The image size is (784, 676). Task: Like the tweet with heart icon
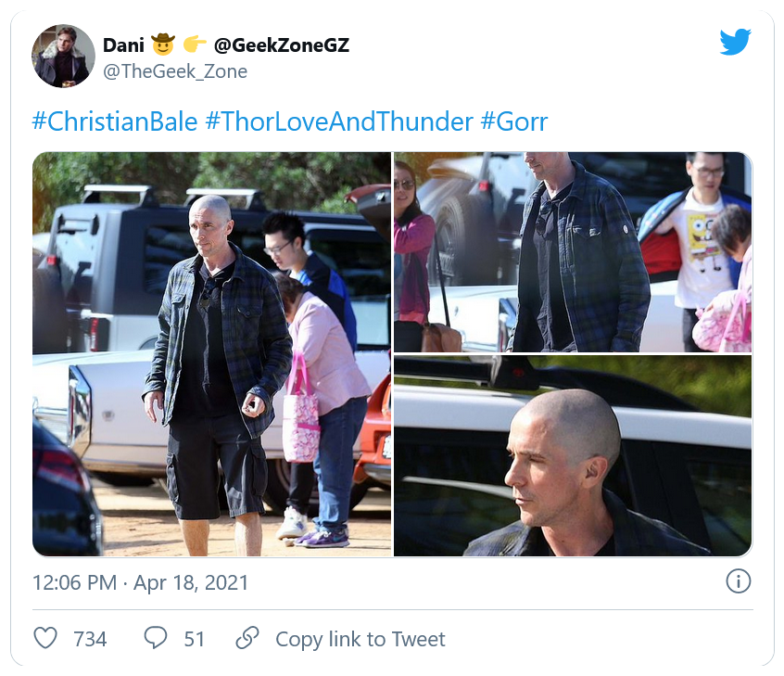tap(45, 639)
